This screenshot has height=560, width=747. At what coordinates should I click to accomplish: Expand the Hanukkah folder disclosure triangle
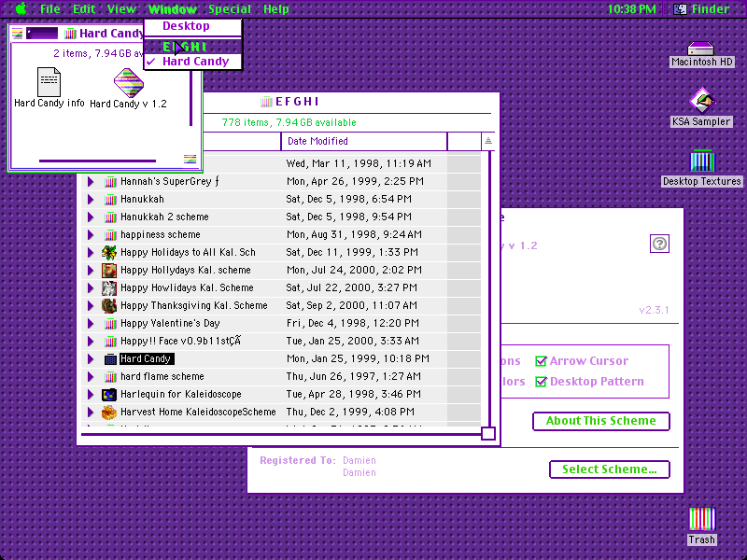91,199
